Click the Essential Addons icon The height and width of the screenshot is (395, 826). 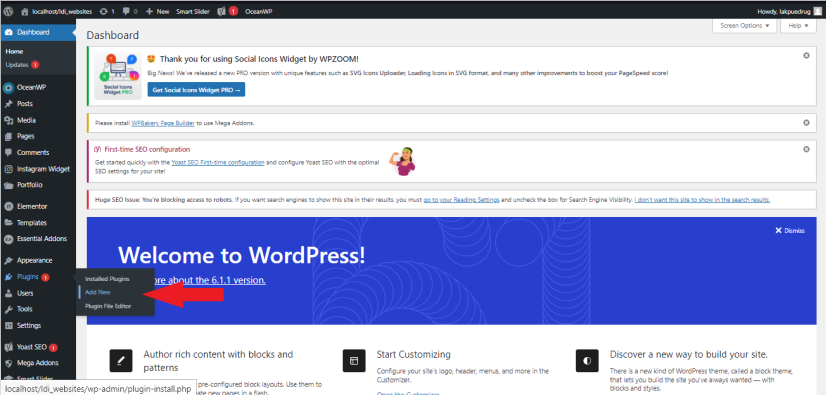(8, 239)
